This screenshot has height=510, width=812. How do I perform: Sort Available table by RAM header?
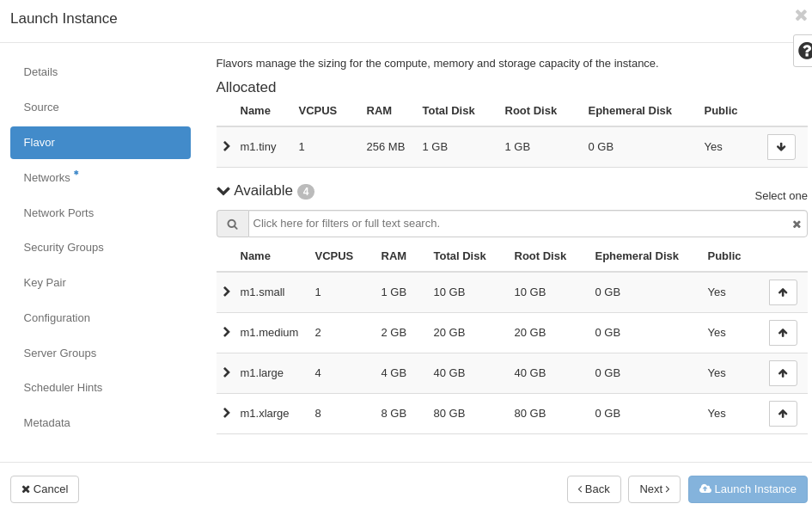click(x=394, y=256)
